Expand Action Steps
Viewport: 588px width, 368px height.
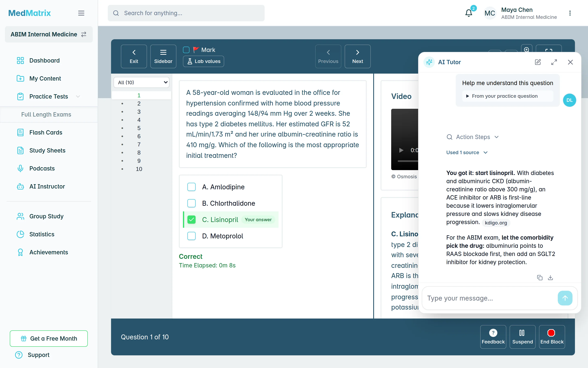coord(473,137)
